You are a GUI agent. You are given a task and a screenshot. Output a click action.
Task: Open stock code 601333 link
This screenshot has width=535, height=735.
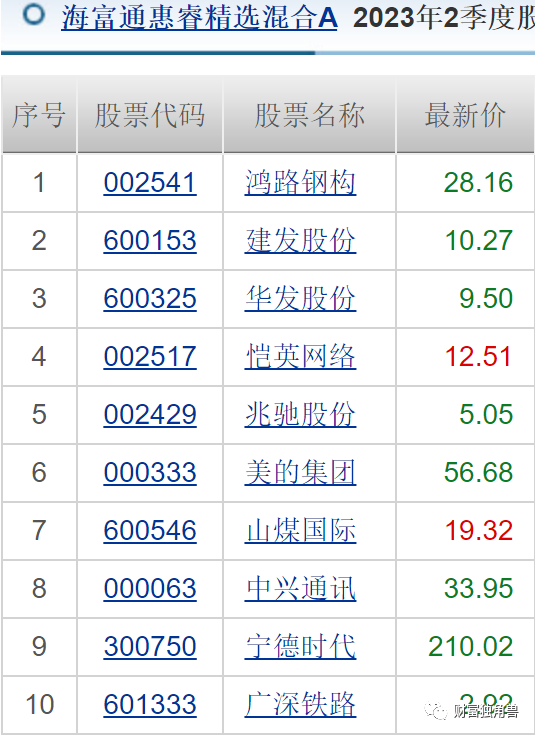[150, 704]
